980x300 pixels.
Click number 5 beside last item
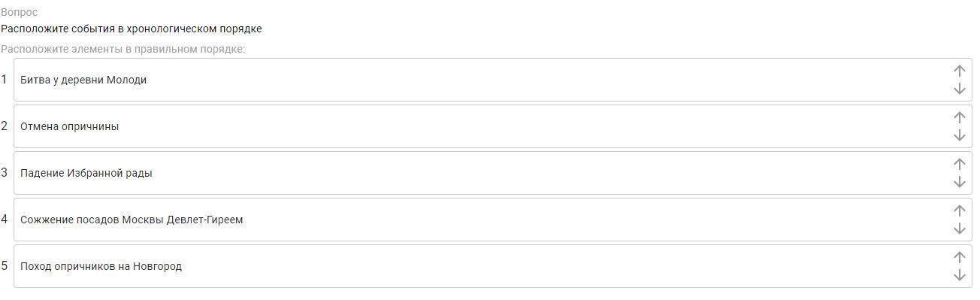5,266
